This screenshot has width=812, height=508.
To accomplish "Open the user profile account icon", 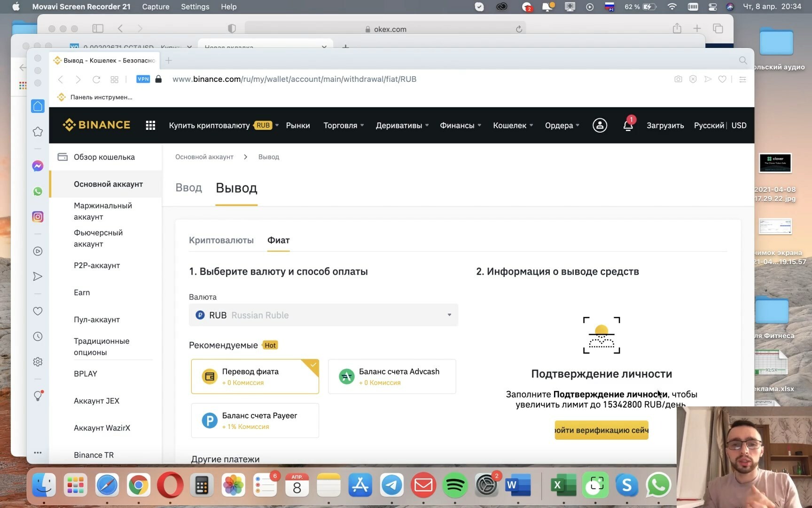I will [x=600, y=126].
